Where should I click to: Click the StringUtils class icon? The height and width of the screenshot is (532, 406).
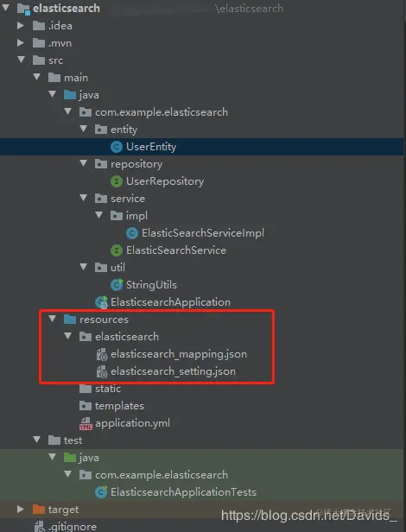coord(117,285)
